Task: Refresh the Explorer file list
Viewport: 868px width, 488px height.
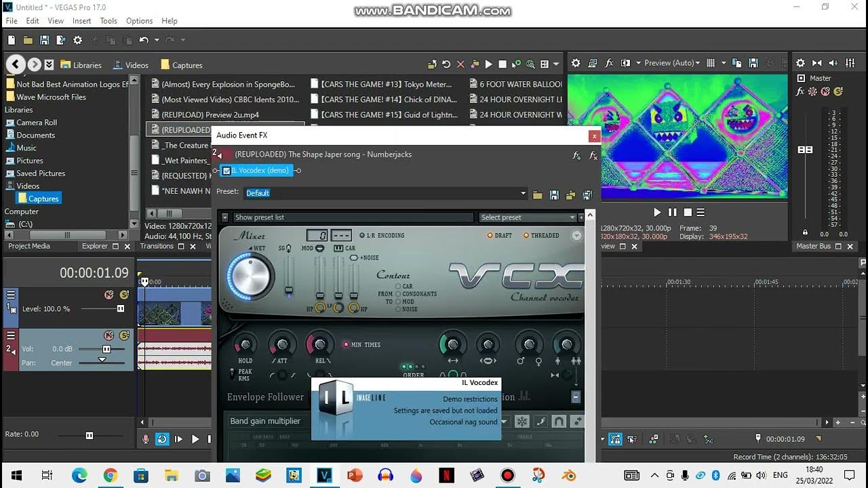Action: pos(446,64)
